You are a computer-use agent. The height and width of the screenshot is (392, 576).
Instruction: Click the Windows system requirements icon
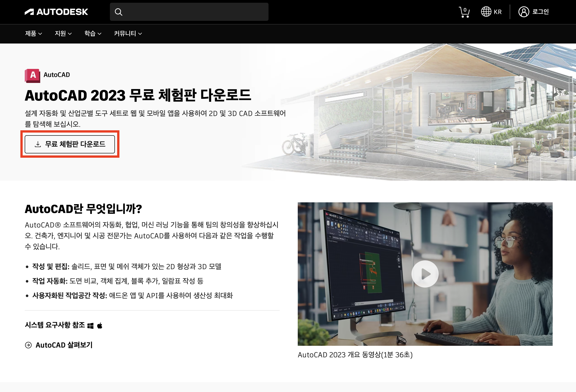pos(90,326)
